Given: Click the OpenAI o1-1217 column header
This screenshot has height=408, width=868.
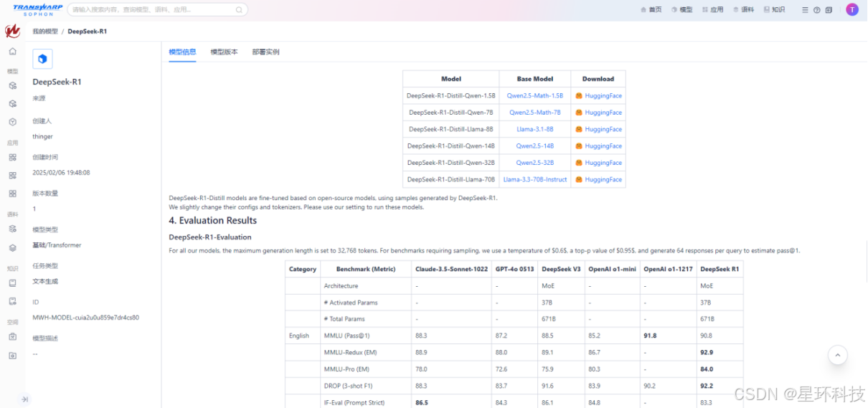Looking at the screenshot, I should pos(669,269).
